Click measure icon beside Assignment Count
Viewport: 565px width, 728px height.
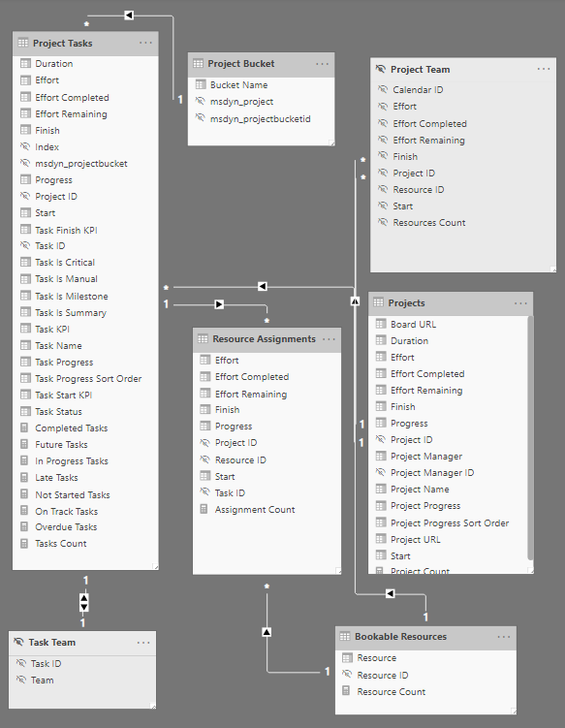click(204, 509)
